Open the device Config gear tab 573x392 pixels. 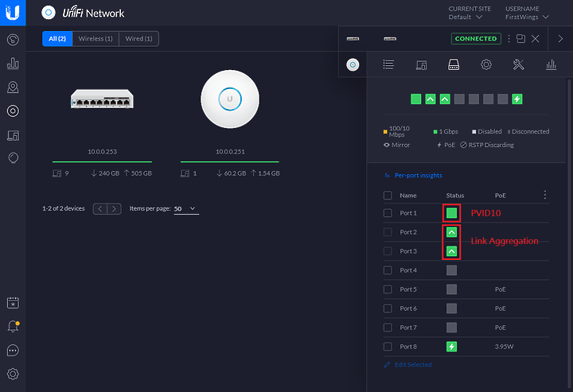(x=486, y=64)
